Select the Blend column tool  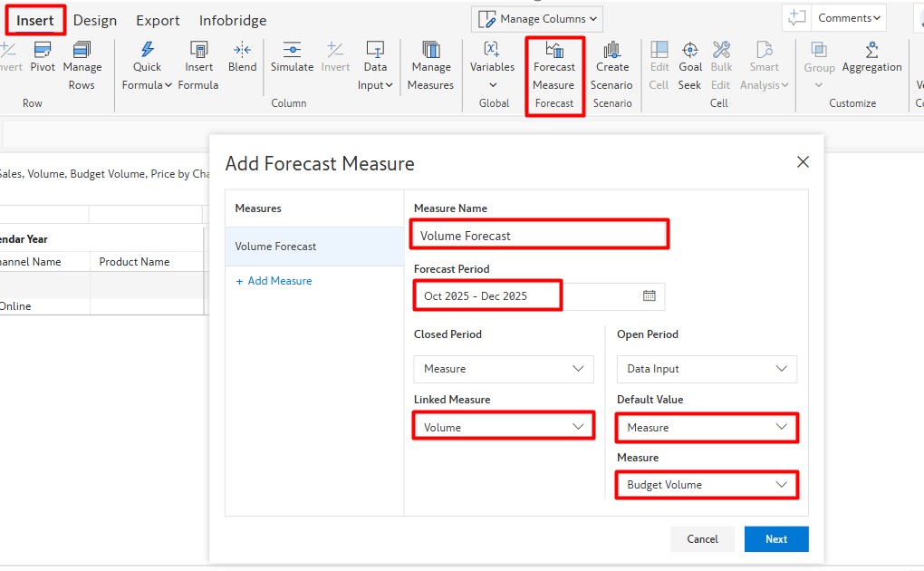[242, 57]
